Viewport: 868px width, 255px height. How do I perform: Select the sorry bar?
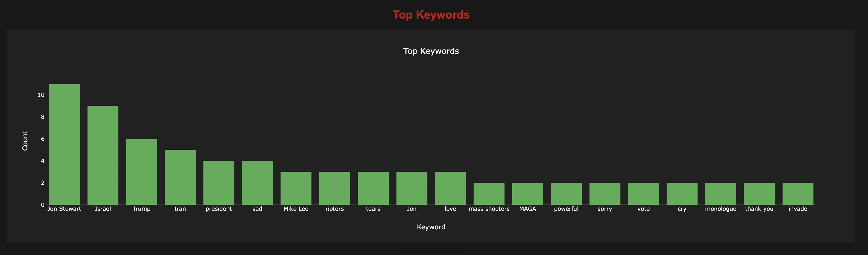point(605,194)
